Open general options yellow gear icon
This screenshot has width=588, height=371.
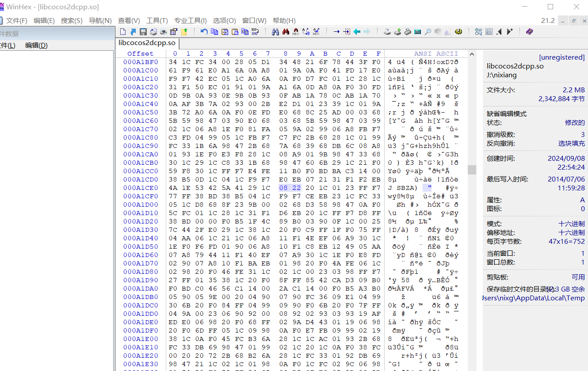(458, 32)
